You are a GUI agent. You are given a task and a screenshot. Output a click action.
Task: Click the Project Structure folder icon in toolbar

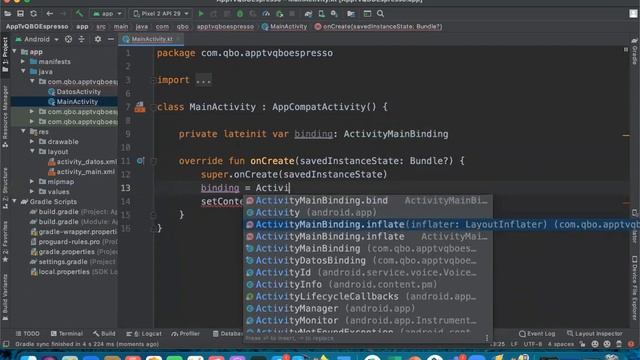[x=351, y=13]
